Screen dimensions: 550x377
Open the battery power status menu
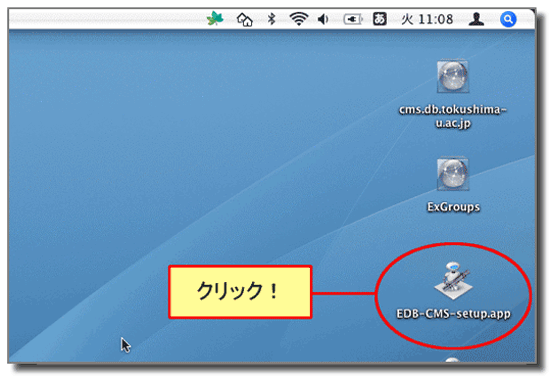(x=353, y=19)
